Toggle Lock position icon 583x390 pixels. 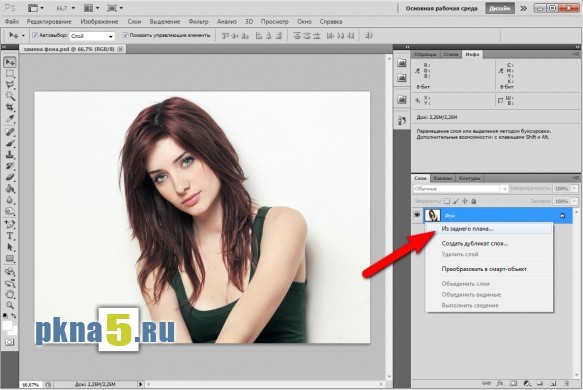[465, 201]
